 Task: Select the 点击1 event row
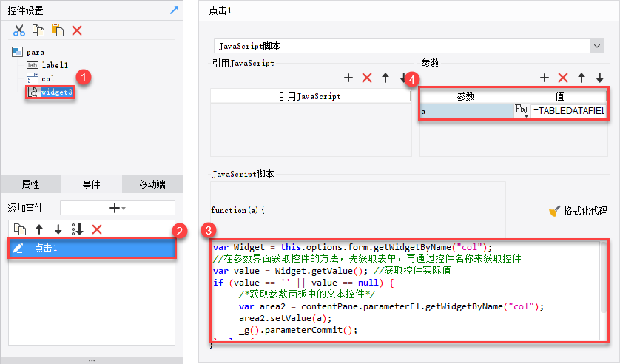[x=92, y=248]
